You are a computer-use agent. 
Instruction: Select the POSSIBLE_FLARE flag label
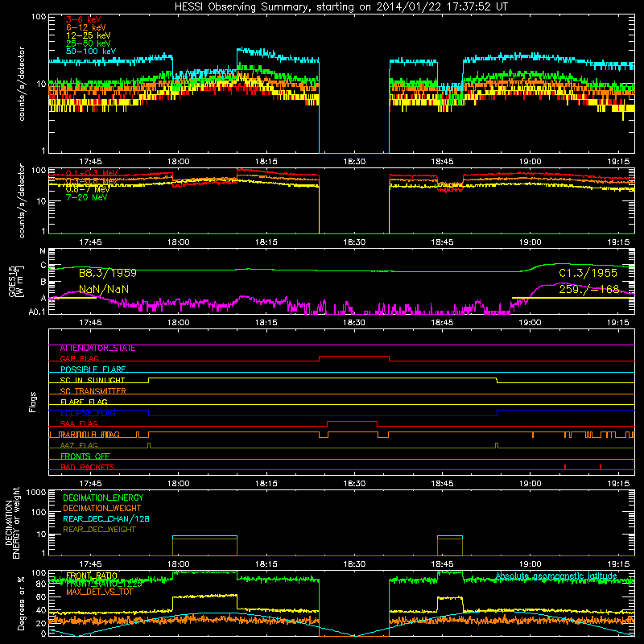pyautogui.click(x=93, y=369)
